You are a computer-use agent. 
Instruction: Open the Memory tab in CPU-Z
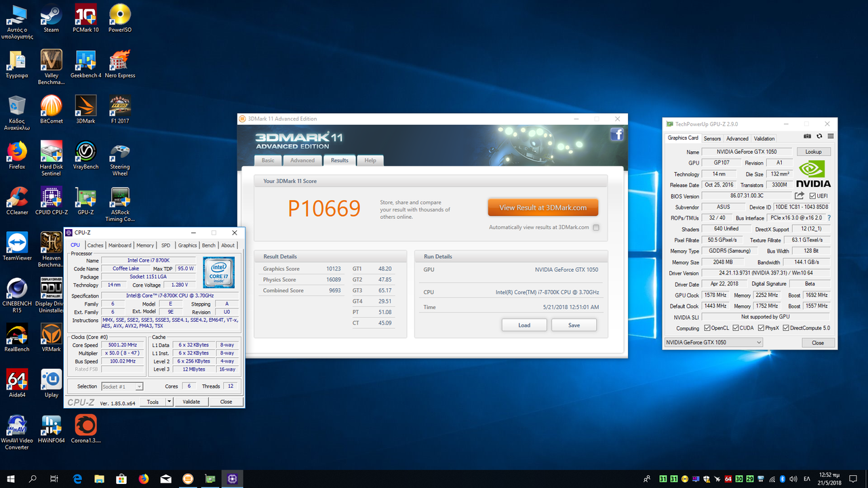click(x=145, y=245)
